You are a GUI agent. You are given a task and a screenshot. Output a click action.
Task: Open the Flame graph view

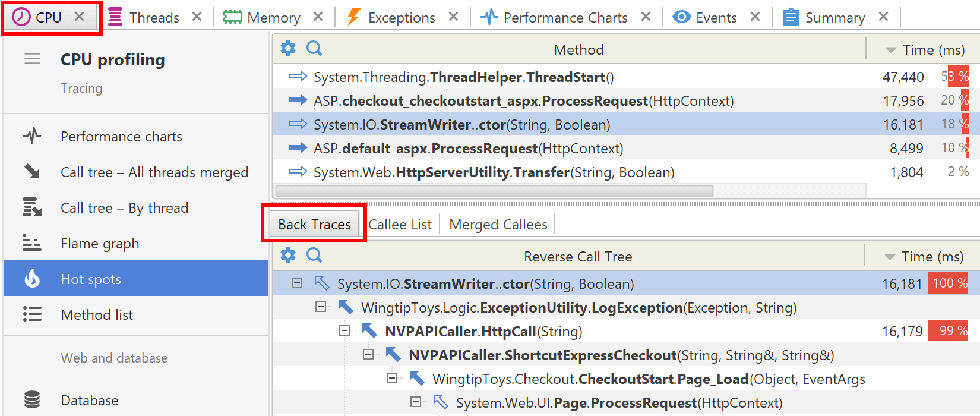pos(136,243)
